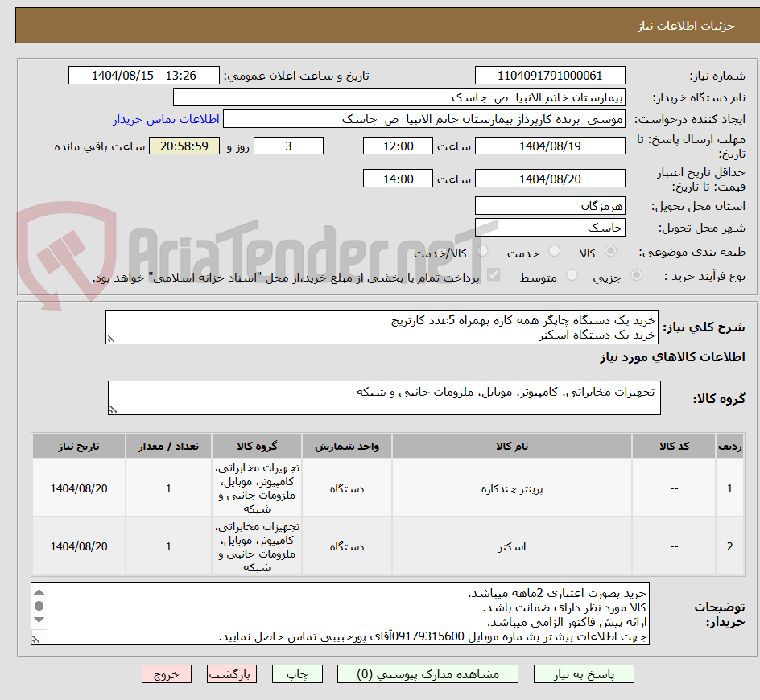Click the واحد شمارش column header
The image size is (760, 700).
pos(347,447)
